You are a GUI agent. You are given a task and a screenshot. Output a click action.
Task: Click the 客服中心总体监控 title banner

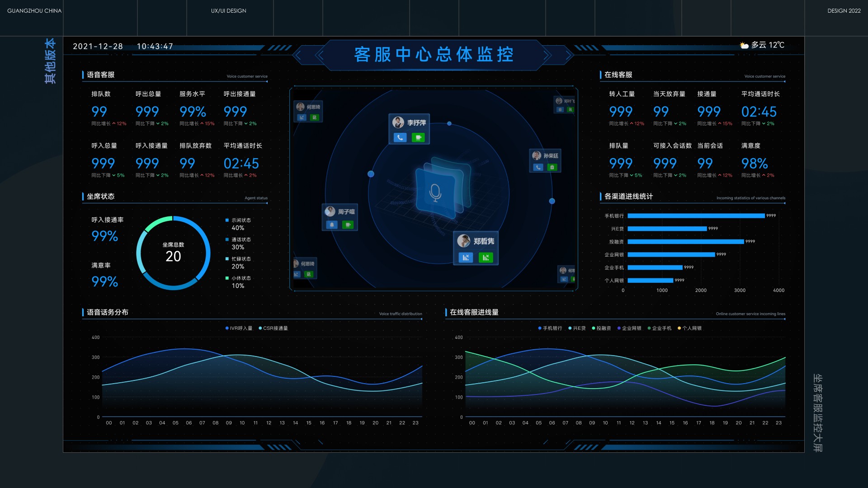pyautogui.click(x=434, y=55)
